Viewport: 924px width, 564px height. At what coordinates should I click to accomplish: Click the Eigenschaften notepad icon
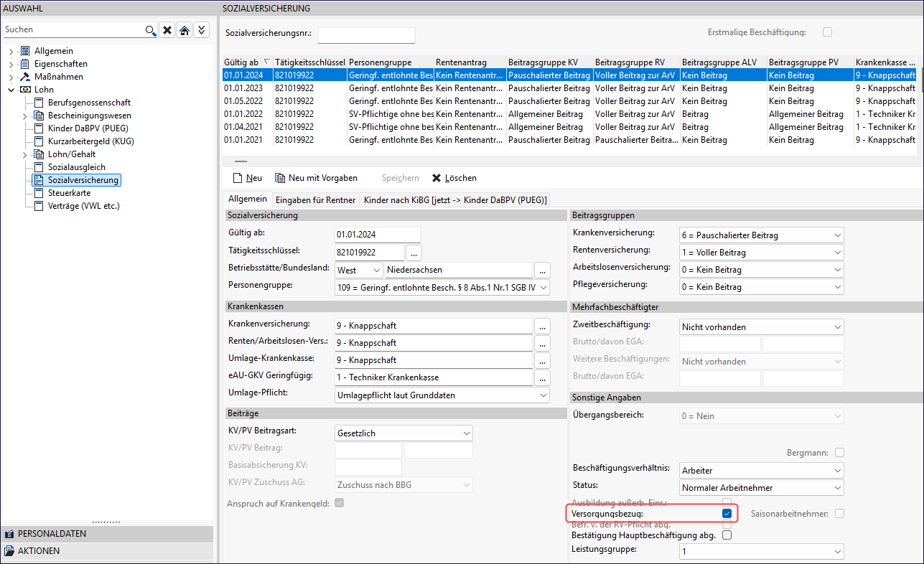click(25, 64)
